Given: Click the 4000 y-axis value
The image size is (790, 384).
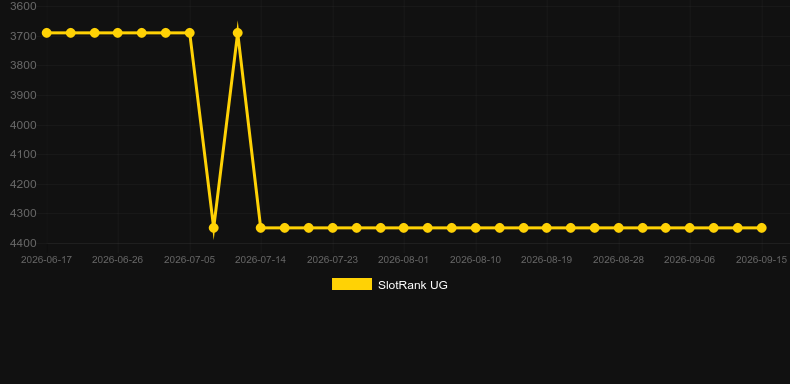Looking at the screenshot, I should pyautogui.click(x=23, y=125).
